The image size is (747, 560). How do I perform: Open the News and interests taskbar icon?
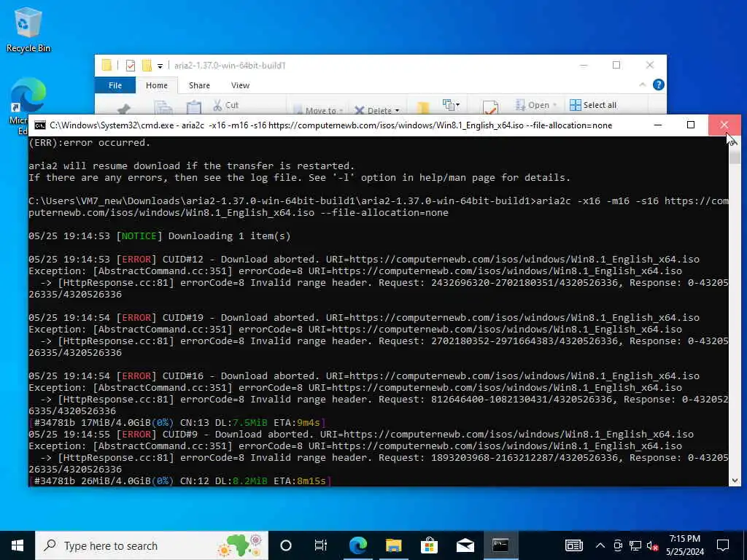574,545
